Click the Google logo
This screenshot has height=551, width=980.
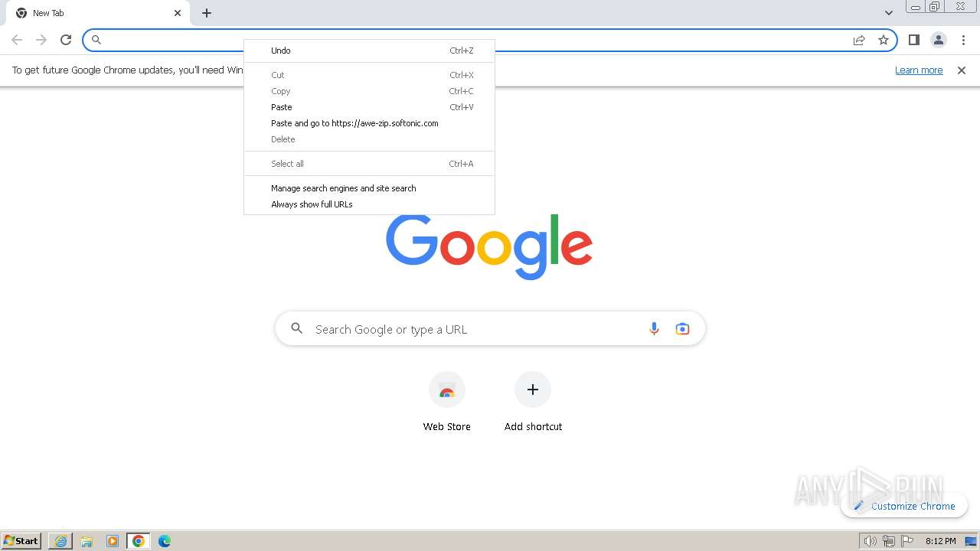click(x=489, y=246)
